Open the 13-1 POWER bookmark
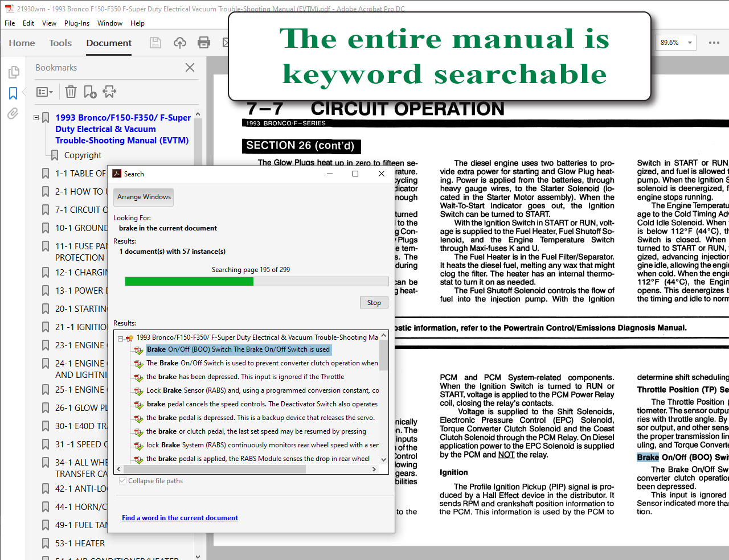The height and width of the screenshot is (560, 729). pos(81,291)
